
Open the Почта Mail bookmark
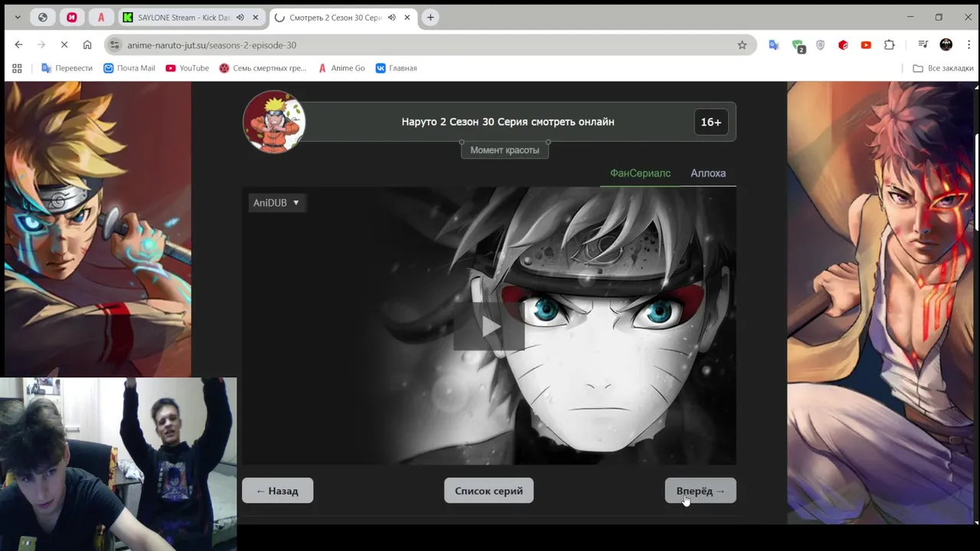coord(129,68)
